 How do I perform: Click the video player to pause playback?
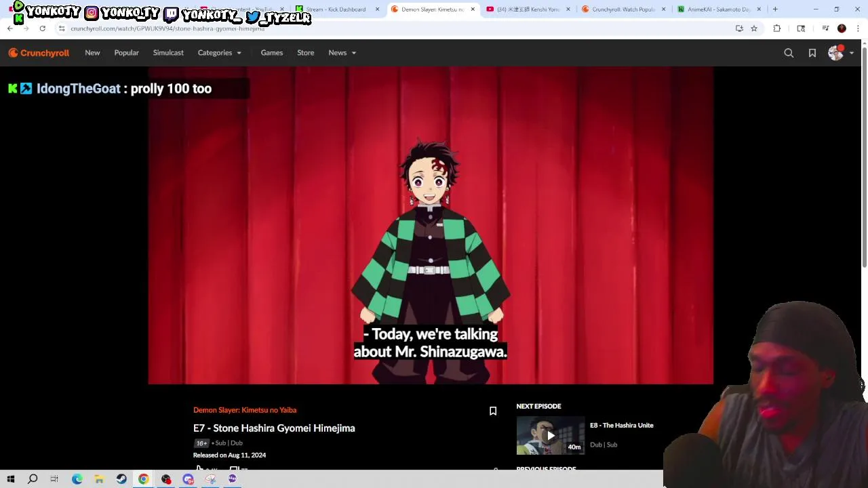coord(431,226)
